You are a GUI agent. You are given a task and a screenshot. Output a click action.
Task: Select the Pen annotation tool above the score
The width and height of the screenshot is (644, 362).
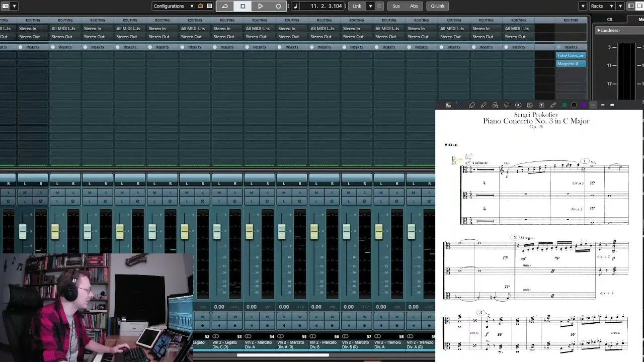[x=458, y=105]
